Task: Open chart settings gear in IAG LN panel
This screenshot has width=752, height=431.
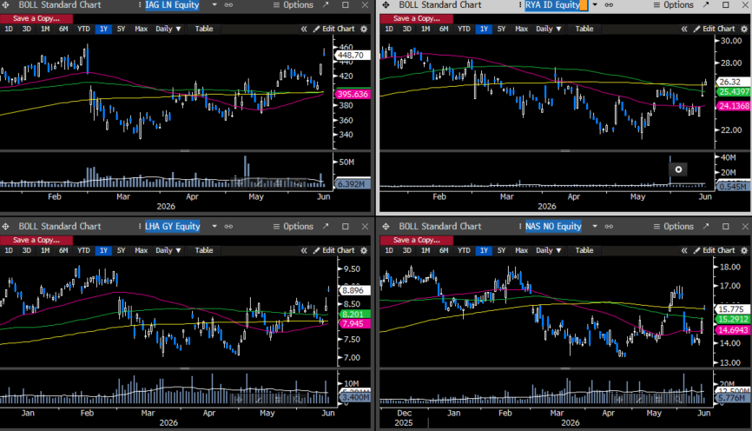Action: (364, 29)
